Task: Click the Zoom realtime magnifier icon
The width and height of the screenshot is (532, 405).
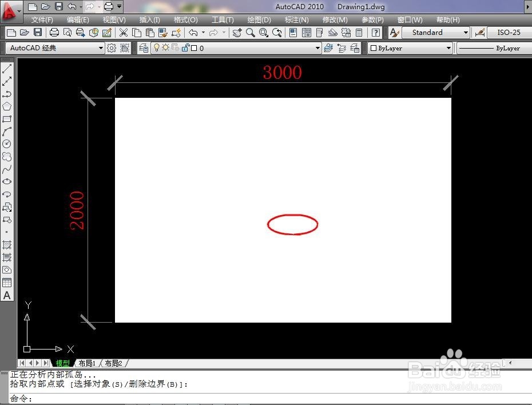Action: pyautogui.click(x=251, y=33)
